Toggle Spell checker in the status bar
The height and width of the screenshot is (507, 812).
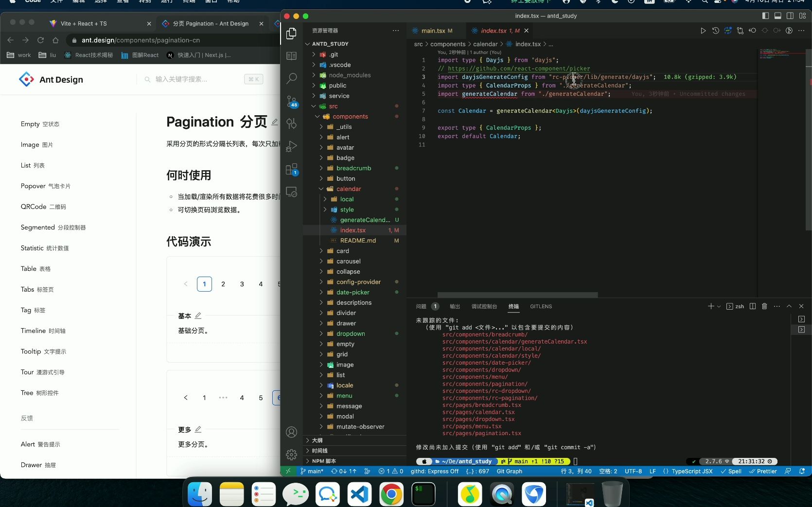click(x=731, y=471)
